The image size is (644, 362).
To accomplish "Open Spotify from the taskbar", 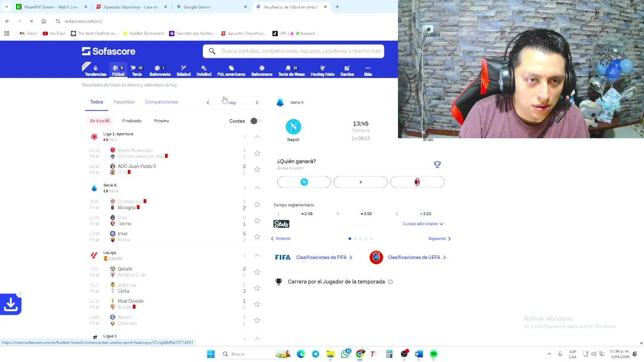I will [434, 354].
